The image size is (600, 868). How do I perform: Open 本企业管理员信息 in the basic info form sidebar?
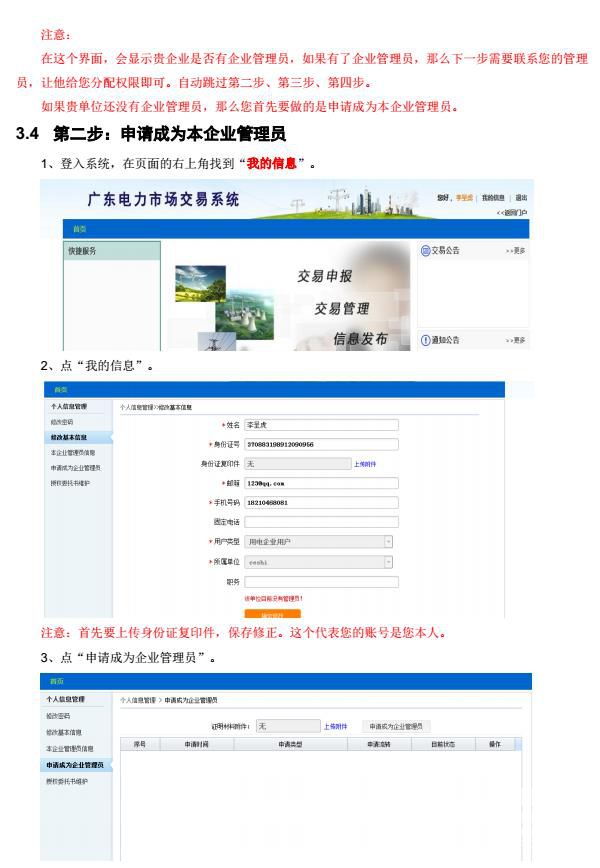tap(73, 453)
